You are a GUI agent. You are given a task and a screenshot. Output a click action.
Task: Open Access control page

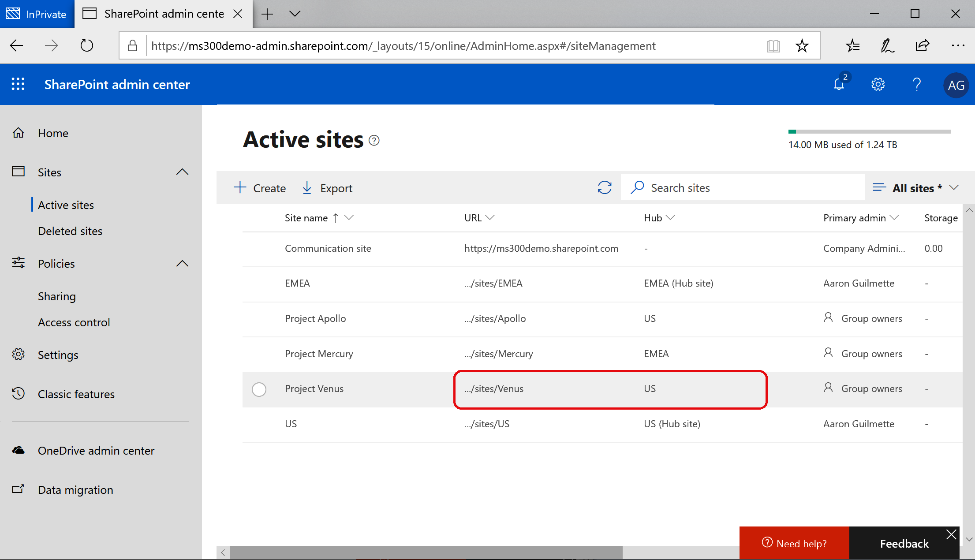tap(74, 322)
